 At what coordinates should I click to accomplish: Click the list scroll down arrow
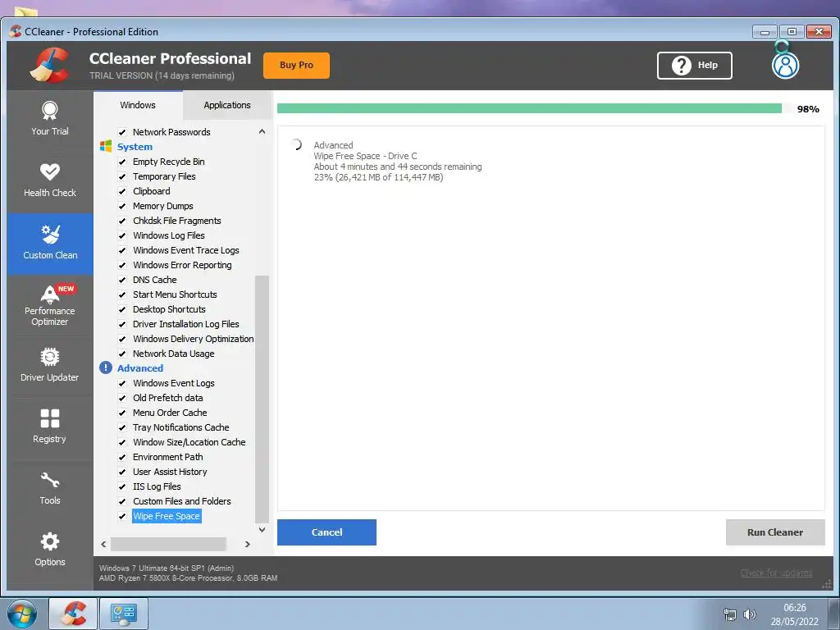262,530
